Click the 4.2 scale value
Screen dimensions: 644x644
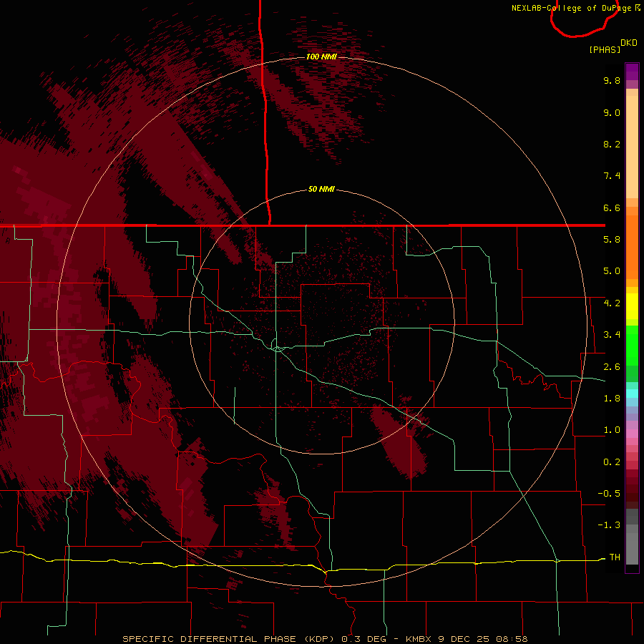pos(612,303)
